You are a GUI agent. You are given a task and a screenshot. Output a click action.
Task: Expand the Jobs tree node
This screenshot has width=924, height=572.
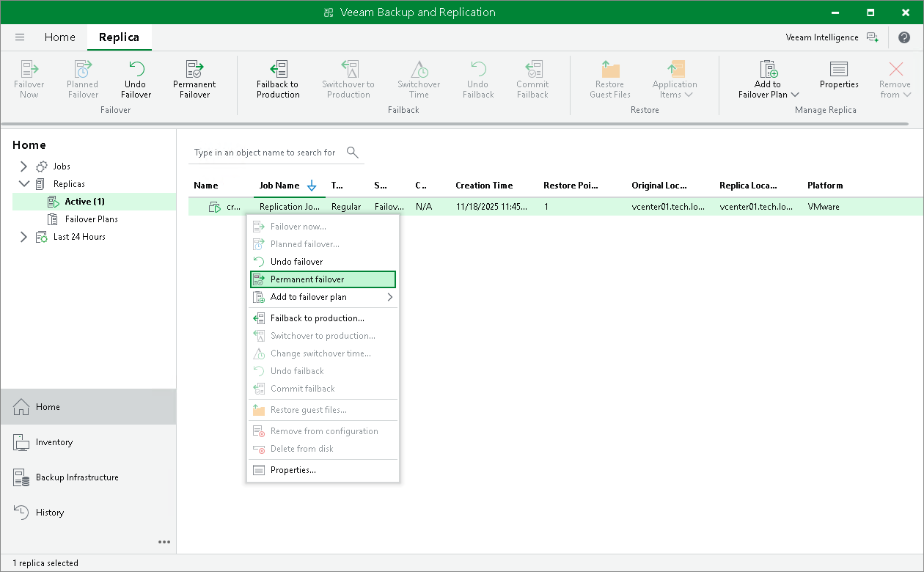(x=23, y=166)
